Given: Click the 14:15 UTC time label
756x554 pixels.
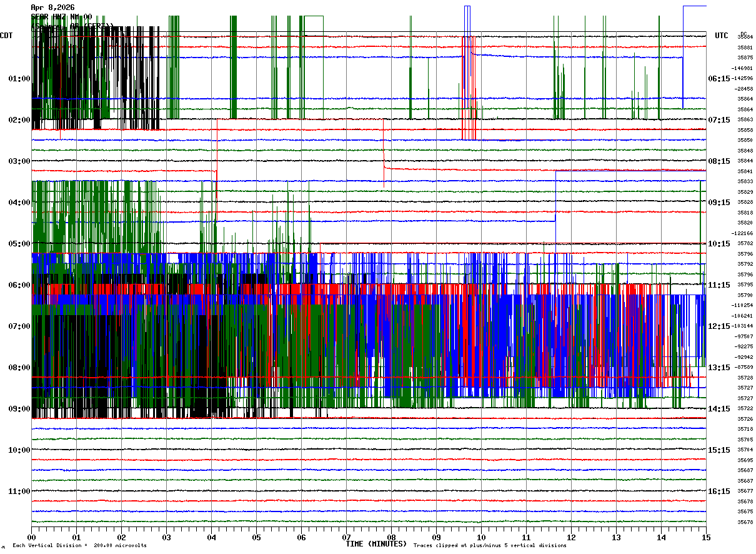Looking at the screenshot, I should 719,409.
